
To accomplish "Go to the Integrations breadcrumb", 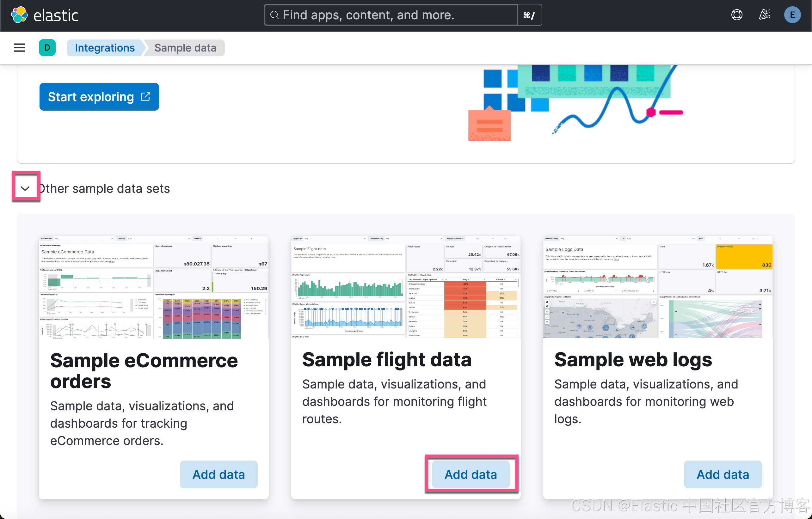I will click(x=105, y=48).
